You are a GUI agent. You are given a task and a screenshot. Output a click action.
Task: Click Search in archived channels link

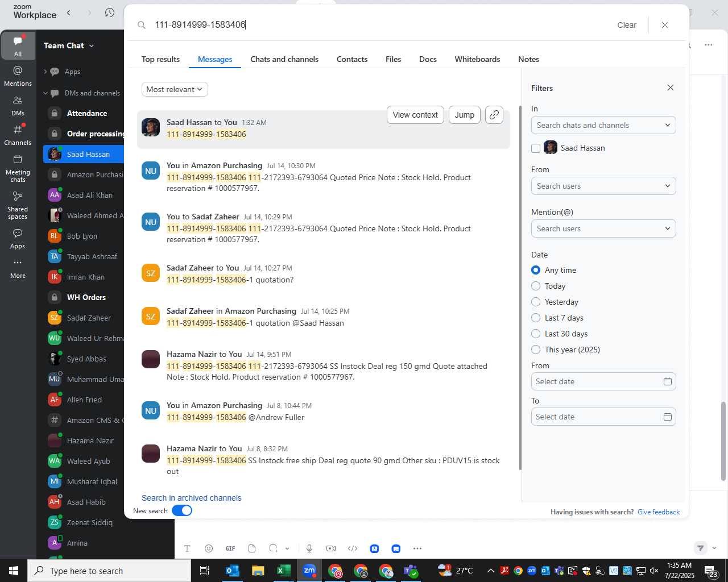pos(192,498)
